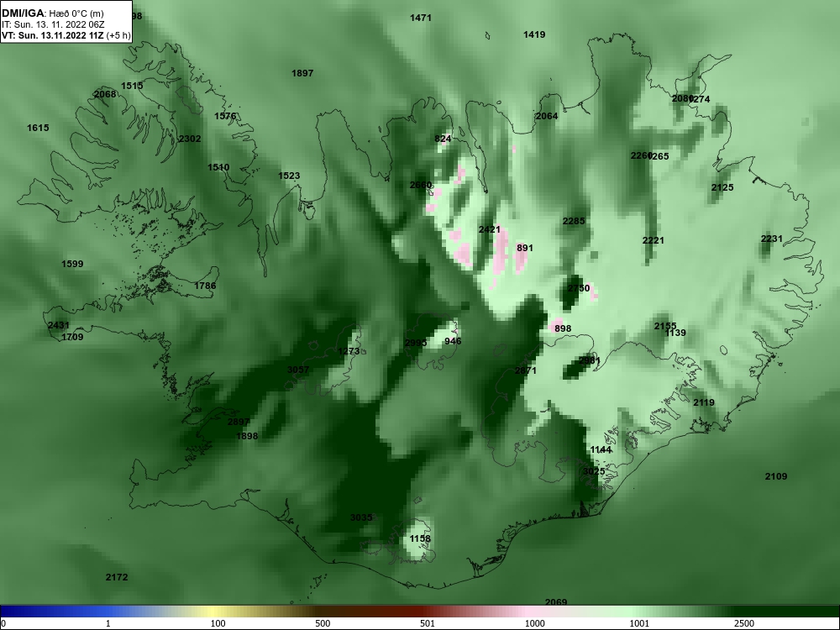Select the legend label 500
The width and height of the screenshot is (840, 630).
(x=323, y=623)
